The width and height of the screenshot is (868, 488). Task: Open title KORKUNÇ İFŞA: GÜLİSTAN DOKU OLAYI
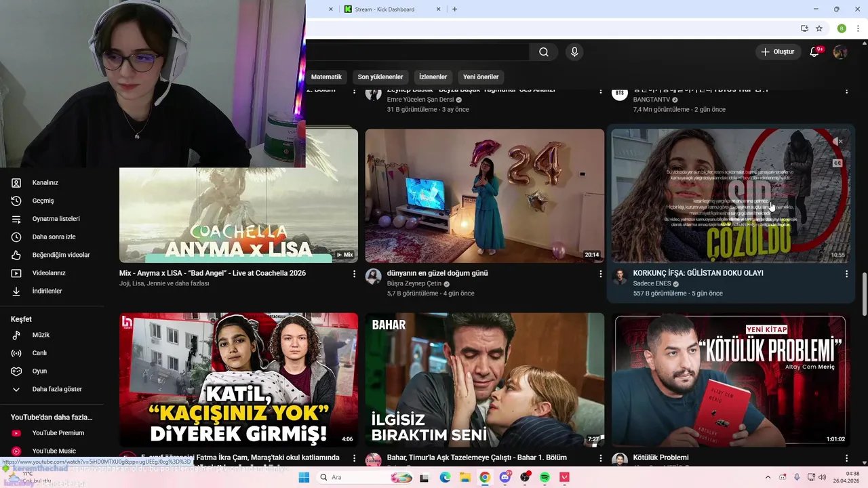click(x=698, y=273)
